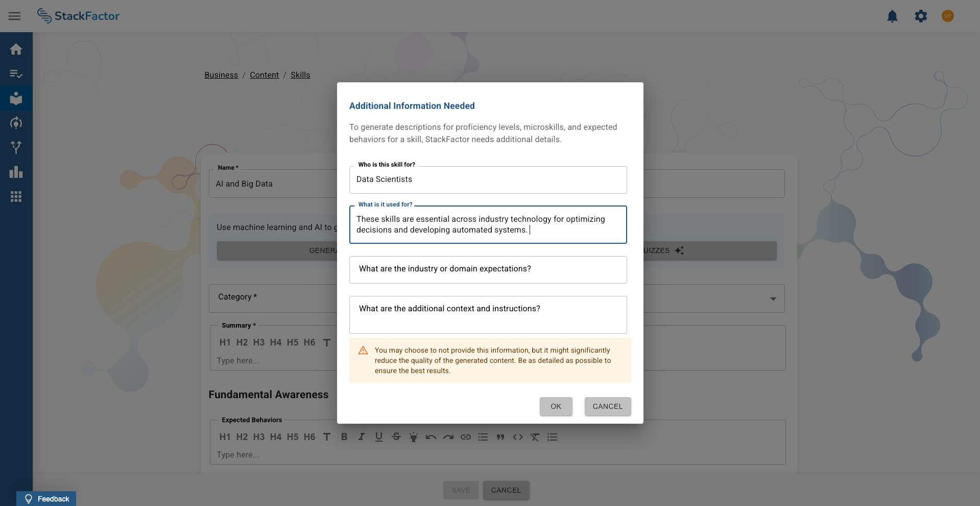Open settings with the gear icon
This screenshot has width=980, height=506.
point(921,16)
